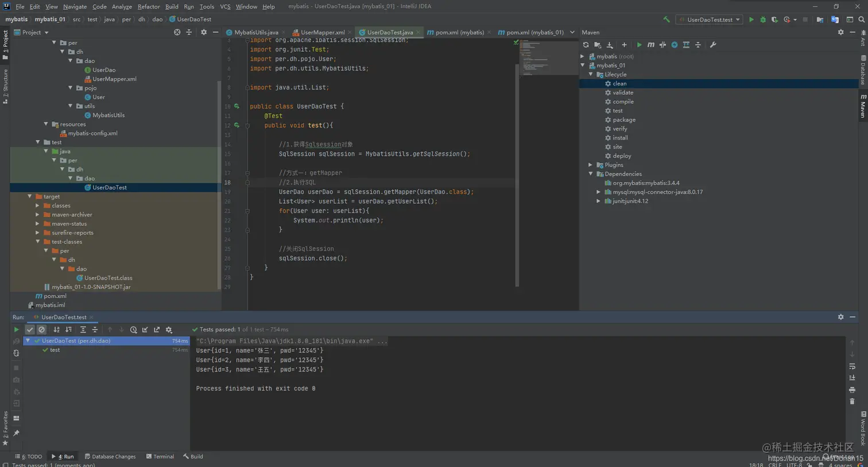Open the UserDaoTest.test run configuration dropdown
Viewport: 868px width, 467px height.
tap(709, 20)
